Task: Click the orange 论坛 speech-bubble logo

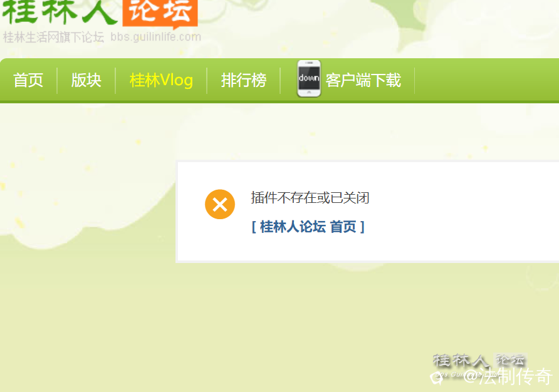Action: [160, 14]
